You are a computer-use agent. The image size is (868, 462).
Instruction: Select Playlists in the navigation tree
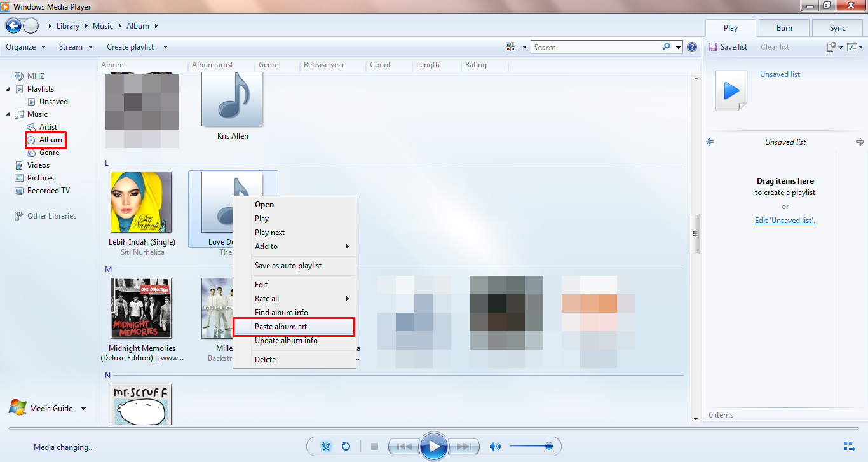point(41,89)
